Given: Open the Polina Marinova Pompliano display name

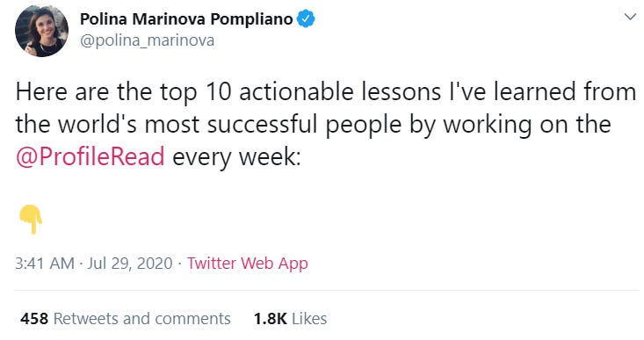Looking at the screenshot, I should point(186,19).
